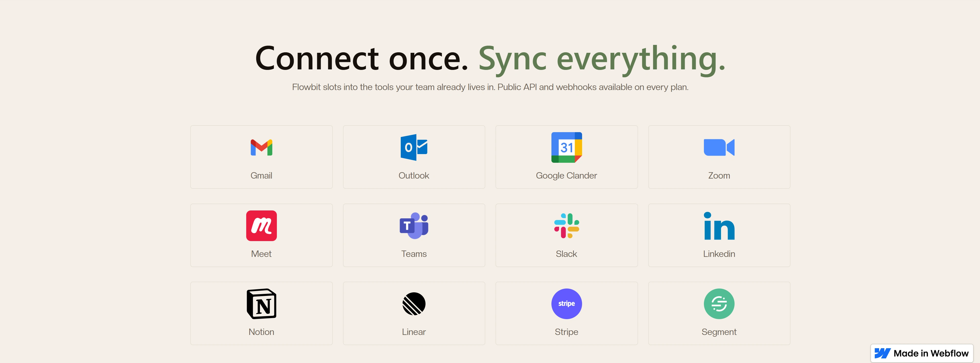This screenshot has width=980, height=363.
Task: Click the red Meet logo icon
Action: tap(261, 226)
